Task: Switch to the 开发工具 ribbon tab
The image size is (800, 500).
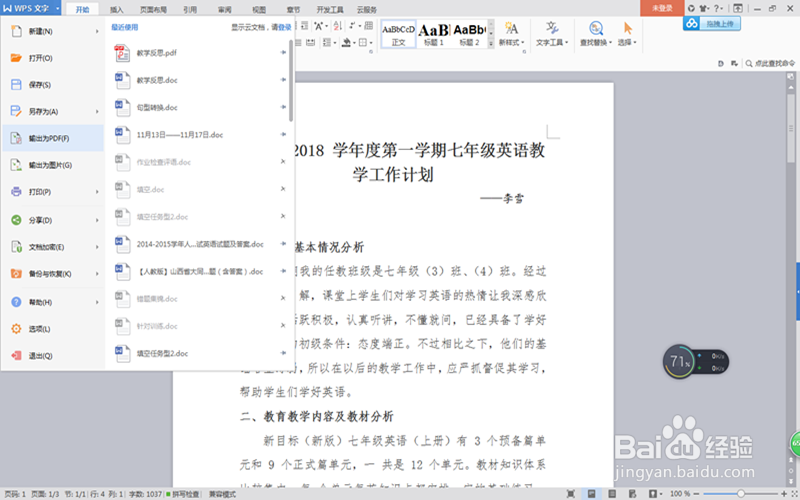Action: click(330, 9)
